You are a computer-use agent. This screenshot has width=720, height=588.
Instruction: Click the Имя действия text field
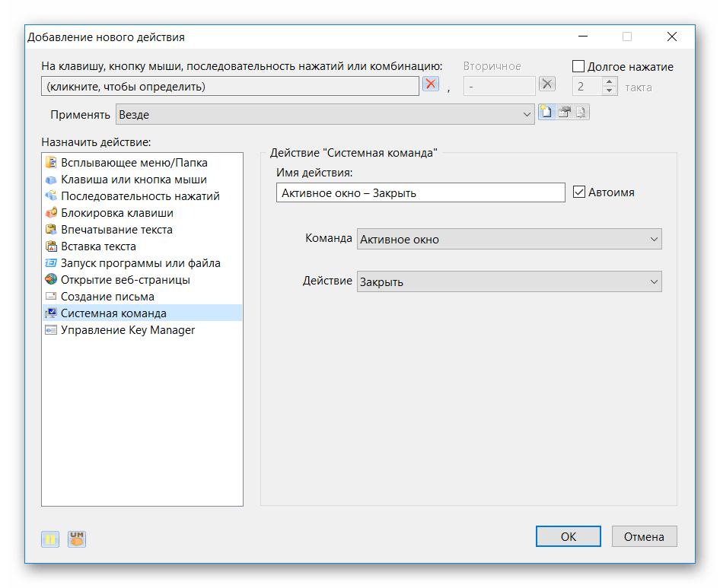click(421, 192)
